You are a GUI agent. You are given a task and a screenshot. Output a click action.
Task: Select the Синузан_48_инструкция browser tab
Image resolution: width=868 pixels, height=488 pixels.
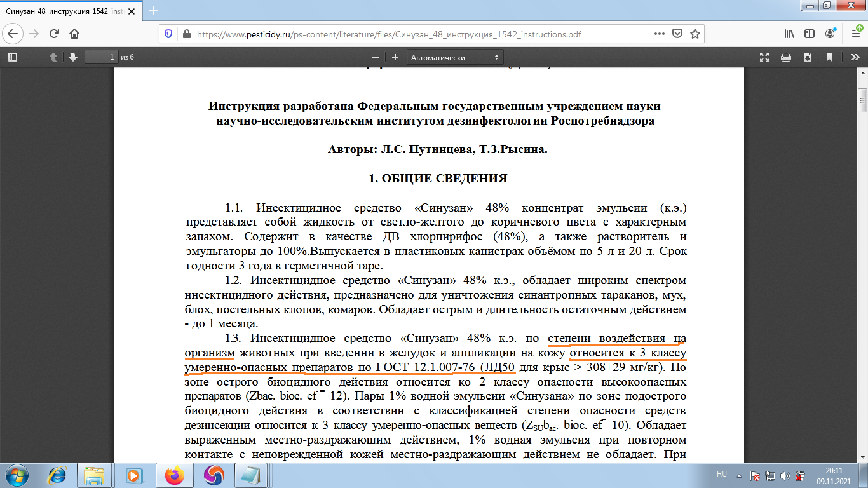[x=64, y=10]
